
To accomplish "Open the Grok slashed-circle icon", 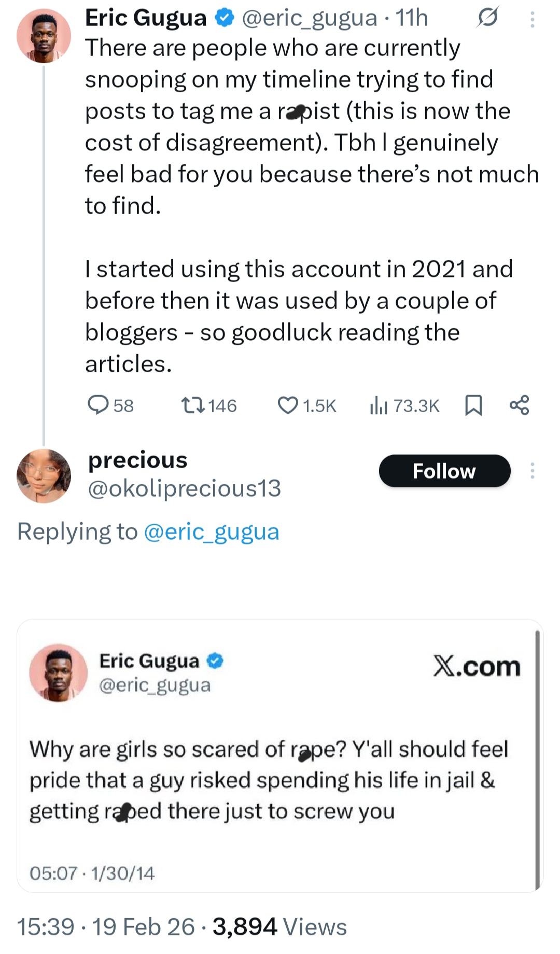I will [488, 19].
